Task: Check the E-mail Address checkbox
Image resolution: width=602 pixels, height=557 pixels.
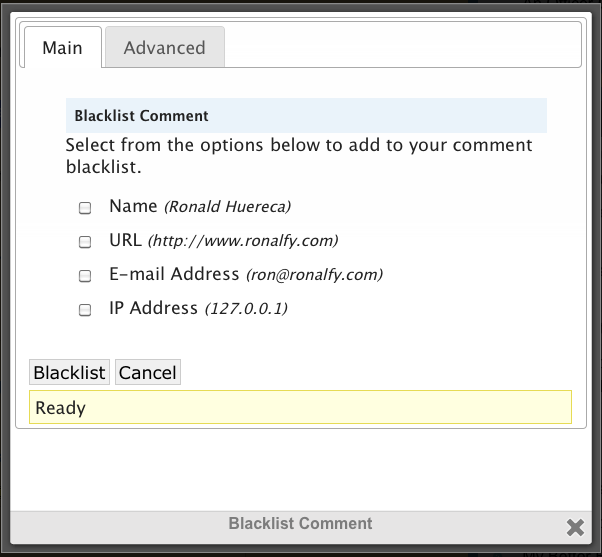Action: pyautogui.click(x=85, y=276)
